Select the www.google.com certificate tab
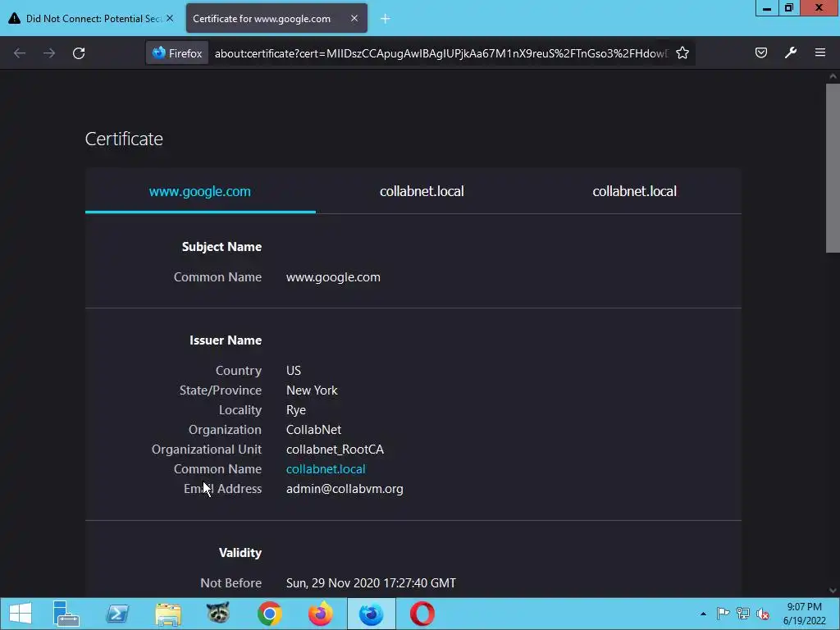This screenshot has width=840, height=630. click(200, 191)
